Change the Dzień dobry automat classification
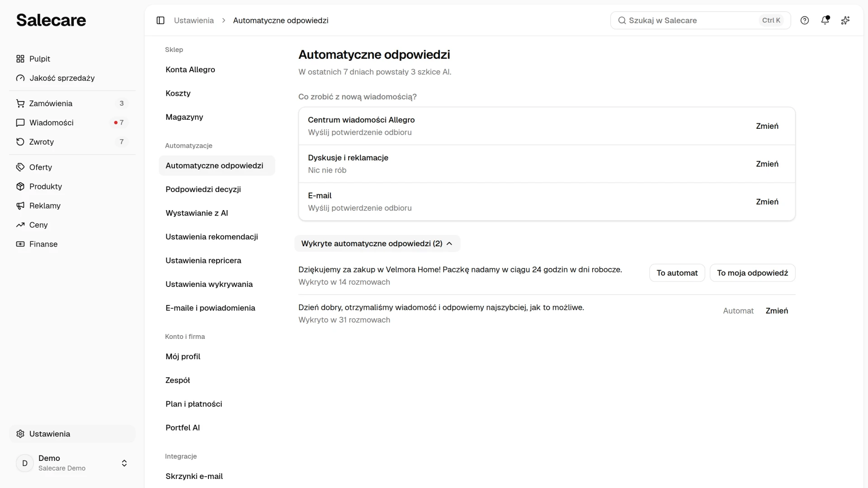The width and height of the screenshot is (868, 488). (x=777, y=311)
